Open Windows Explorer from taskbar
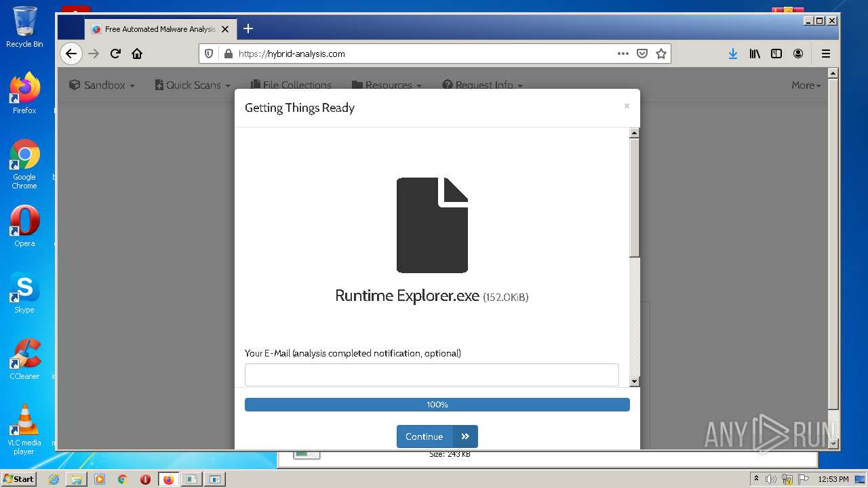 click(77, 479)
